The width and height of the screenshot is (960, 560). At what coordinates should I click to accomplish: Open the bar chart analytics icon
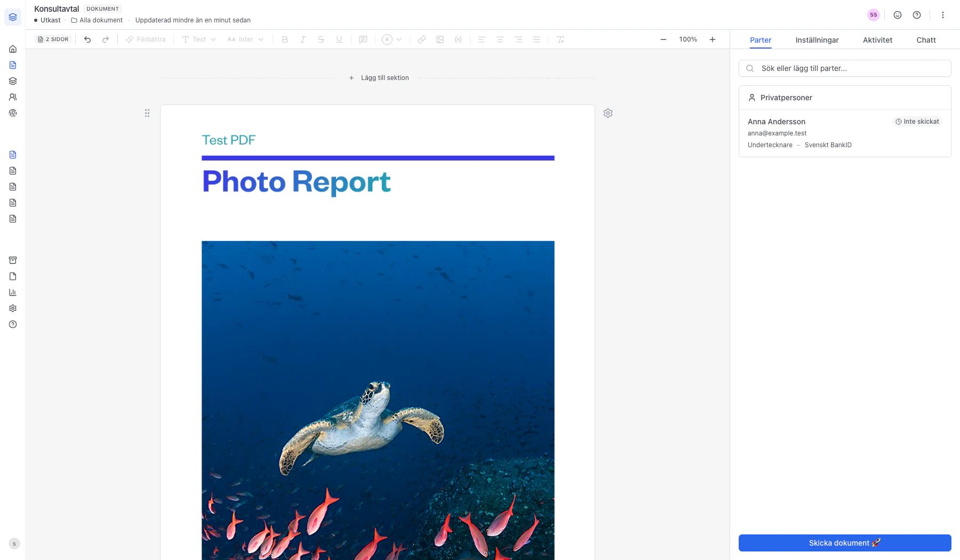[x=13, y=292]
